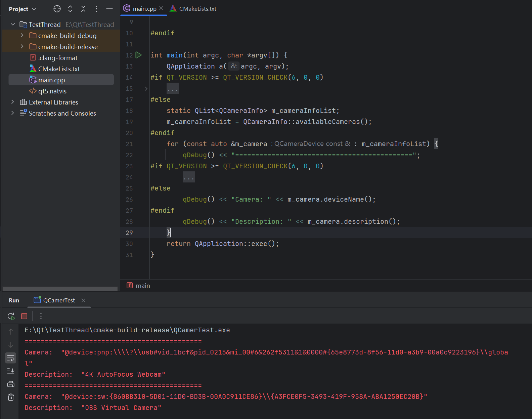
Task: Rerun the QCamerTest program
Action: point(11,316)
